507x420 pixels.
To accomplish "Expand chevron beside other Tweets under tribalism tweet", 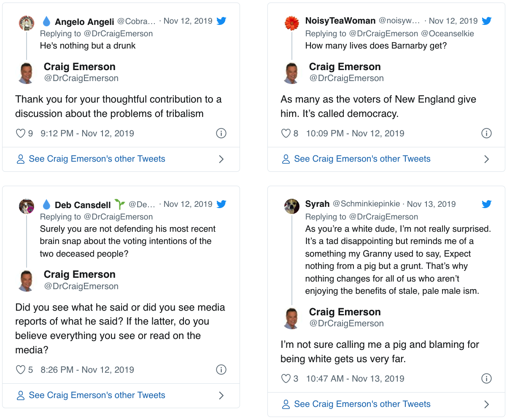I will (221, 159).
